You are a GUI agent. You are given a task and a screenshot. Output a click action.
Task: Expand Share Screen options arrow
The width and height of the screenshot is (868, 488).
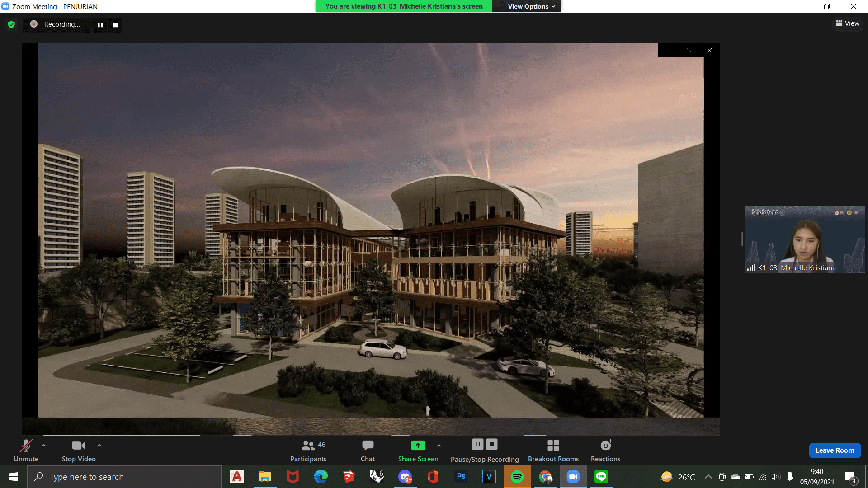pyautogui.click(x=439, y=446)
